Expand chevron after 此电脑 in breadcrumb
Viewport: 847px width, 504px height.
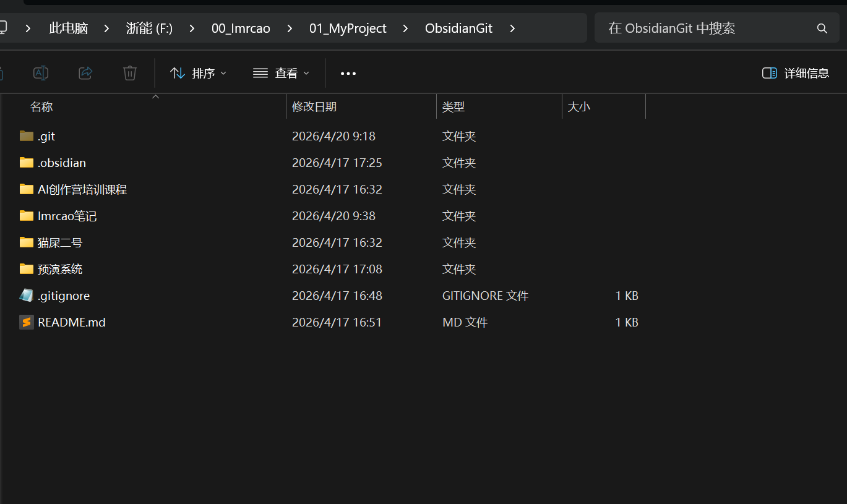[x=107, y=28]
